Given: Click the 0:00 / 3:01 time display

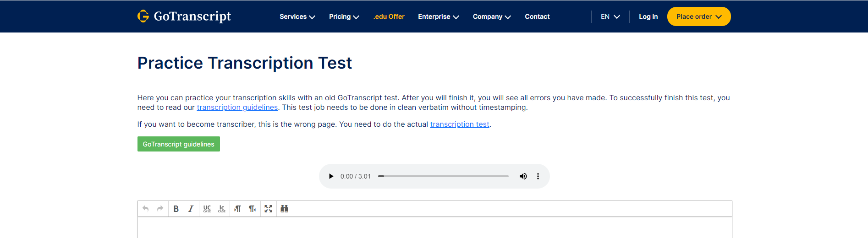Looking at the screenshot, I should (x=356, y=176).
